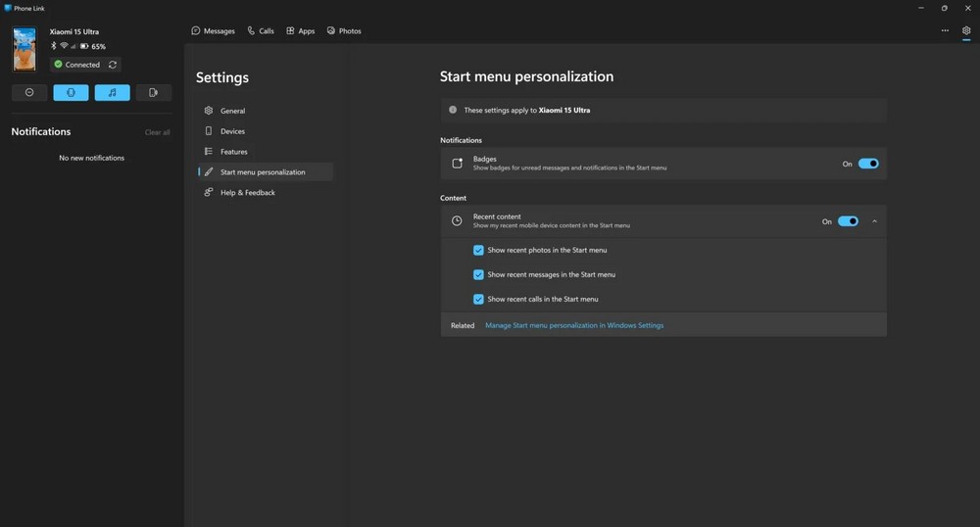Image resolution: width=980 pixels, height=527 pixels.
Task: Toggle phone audio music-note button
Action: click(x=112, y=93)
